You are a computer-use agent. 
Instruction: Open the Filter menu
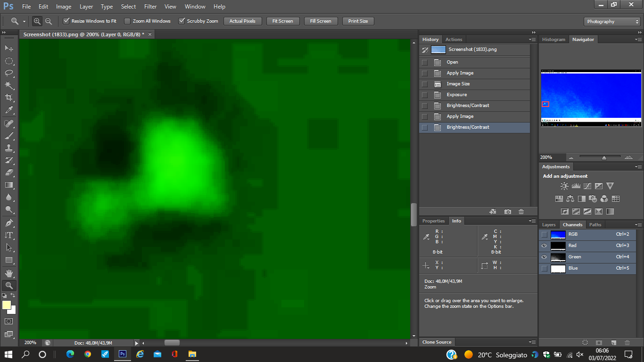[150, 7]
